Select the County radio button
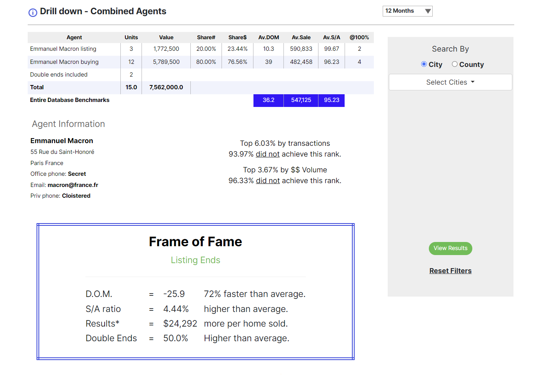545x392 pixels. (x=455, y=64)
